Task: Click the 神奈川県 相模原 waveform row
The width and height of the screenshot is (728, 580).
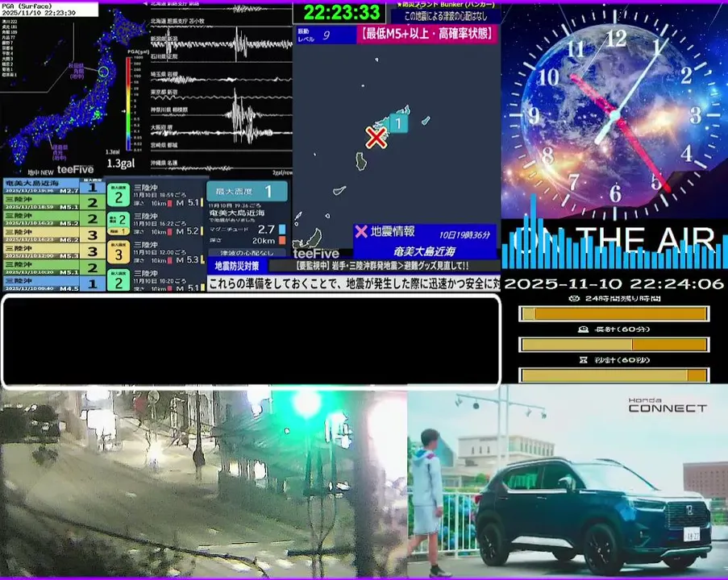Action: pos(222,112)
